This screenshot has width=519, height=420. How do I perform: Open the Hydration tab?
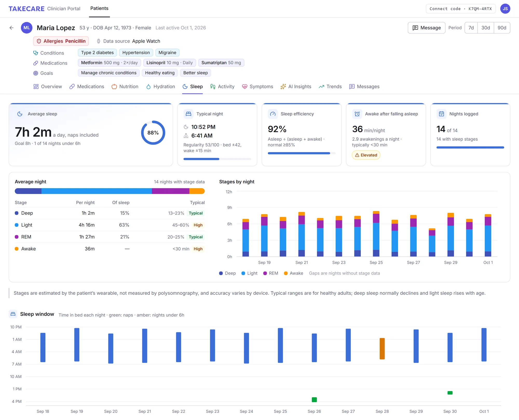click(160, 87)
